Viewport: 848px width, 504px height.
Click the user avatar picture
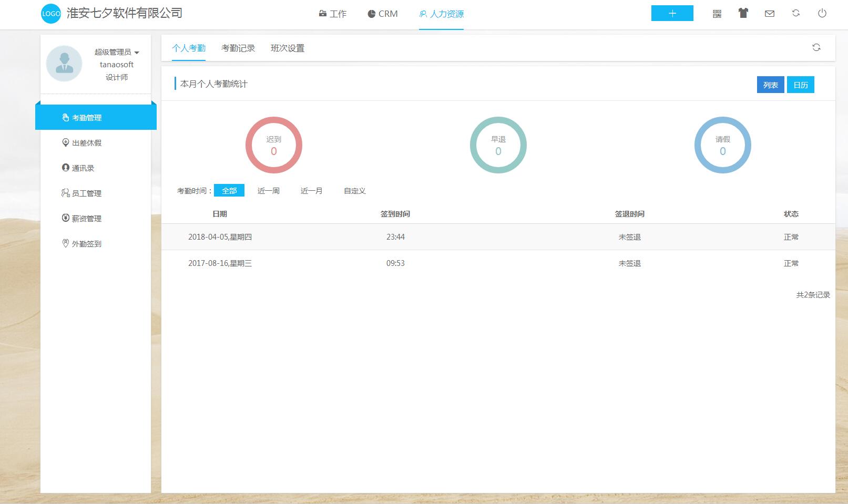point(64,64)
